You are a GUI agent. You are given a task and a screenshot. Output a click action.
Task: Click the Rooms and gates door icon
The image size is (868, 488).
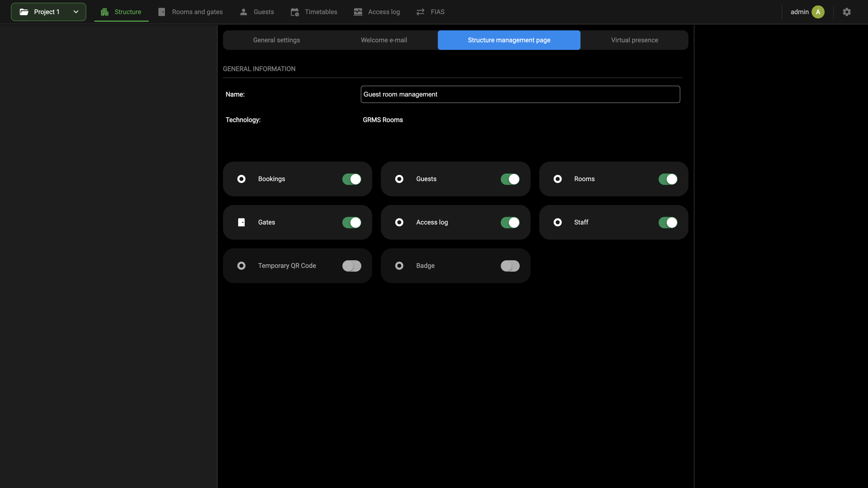point(162,12)
